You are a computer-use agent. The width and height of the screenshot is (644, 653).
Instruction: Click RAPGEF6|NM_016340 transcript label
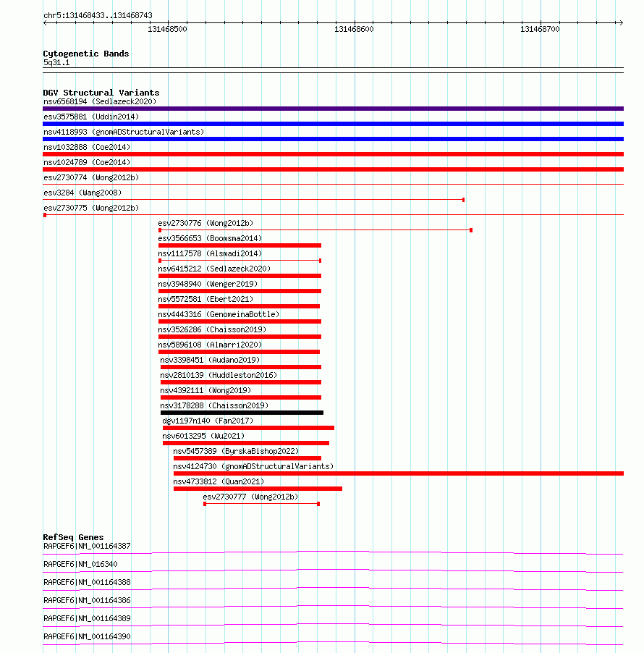[80, 564]
